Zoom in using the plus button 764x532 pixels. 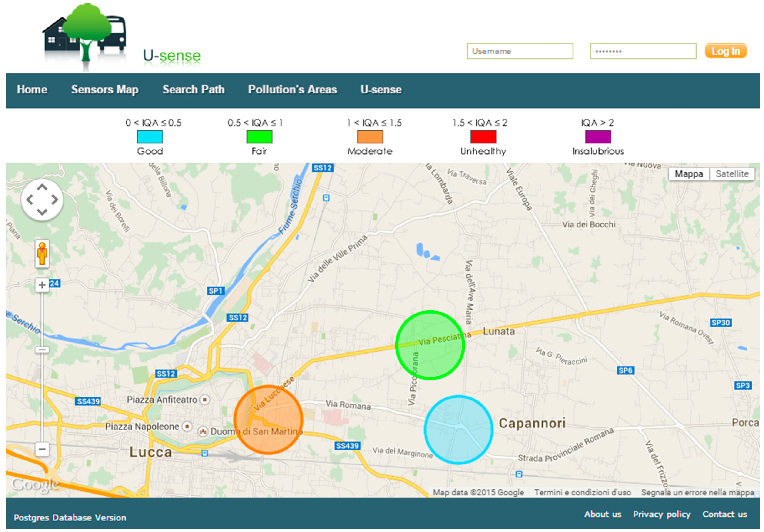click(42, 285)
